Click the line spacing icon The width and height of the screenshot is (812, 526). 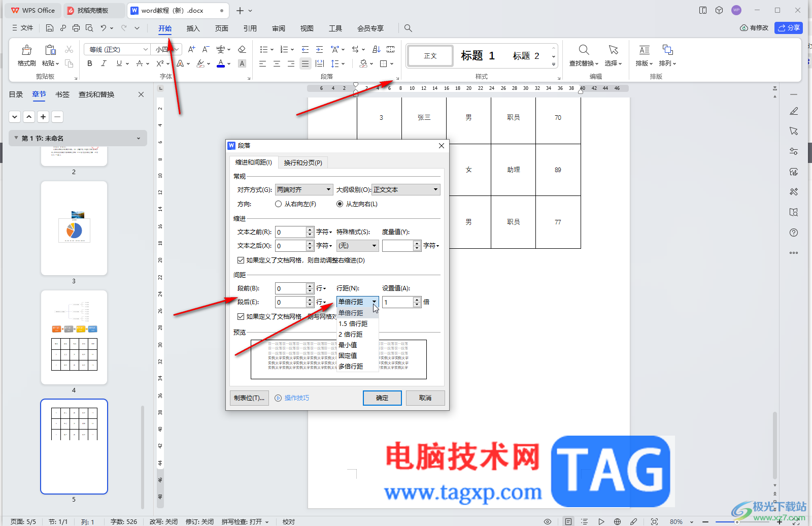point(334,63)
